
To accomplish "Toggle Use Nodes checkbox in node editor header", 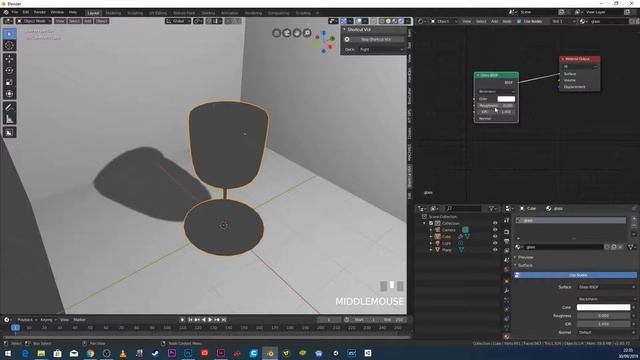I will click(x=519, y=21).
